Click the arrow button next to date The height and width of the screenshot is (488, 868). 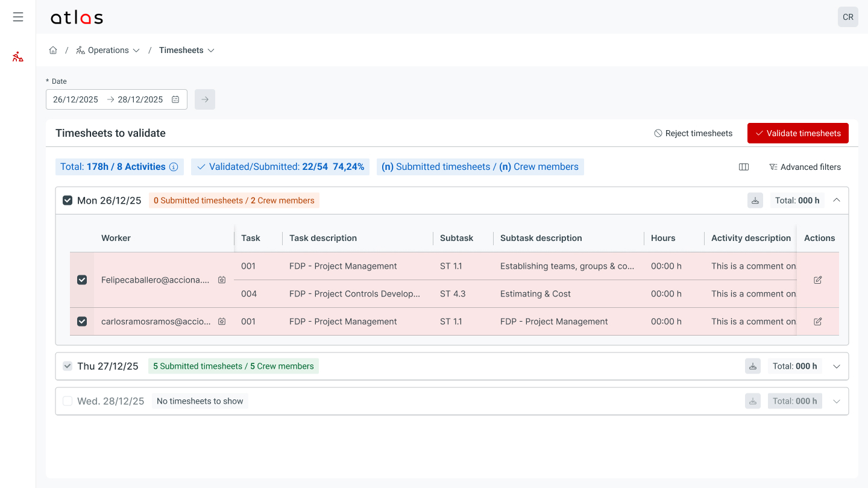205,99
